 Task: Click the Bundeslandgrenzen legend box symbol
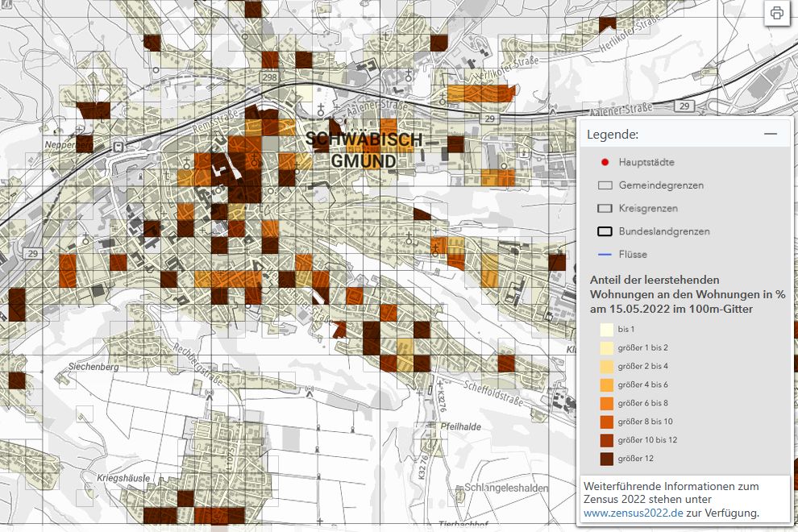[605, 231]
